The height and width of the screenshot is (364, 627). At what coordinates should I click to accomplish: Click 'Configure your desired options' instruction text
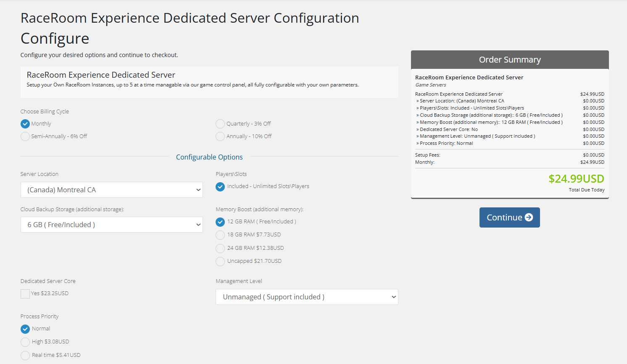pos(99,55)
